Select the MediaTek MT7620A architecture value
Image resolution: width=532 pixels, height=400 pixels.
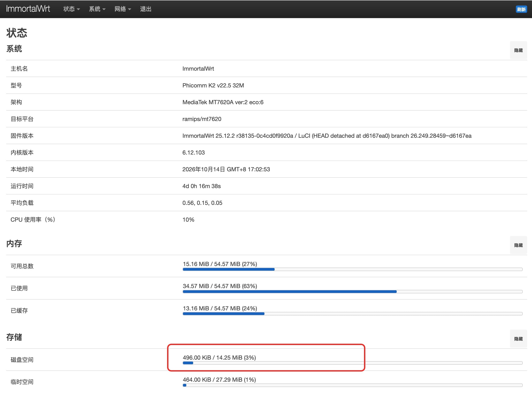(x=223, y=102)
